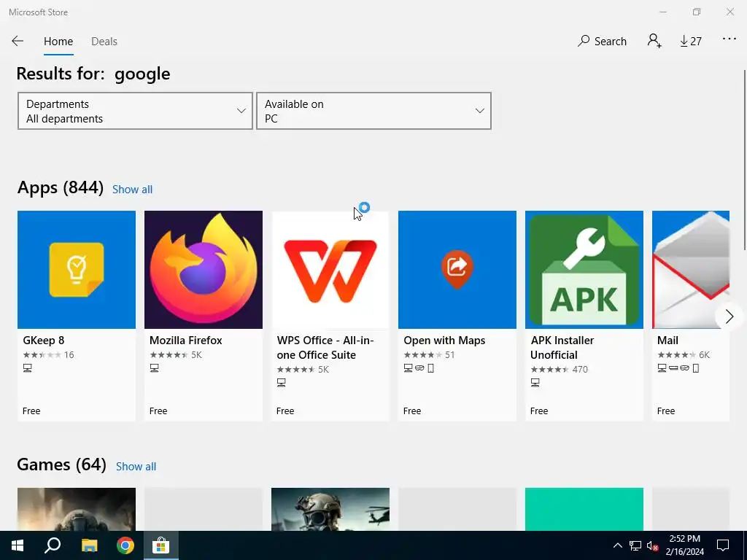
Task: Launch Google Chrome from the taskbar
Action: [x=125, y=545]
